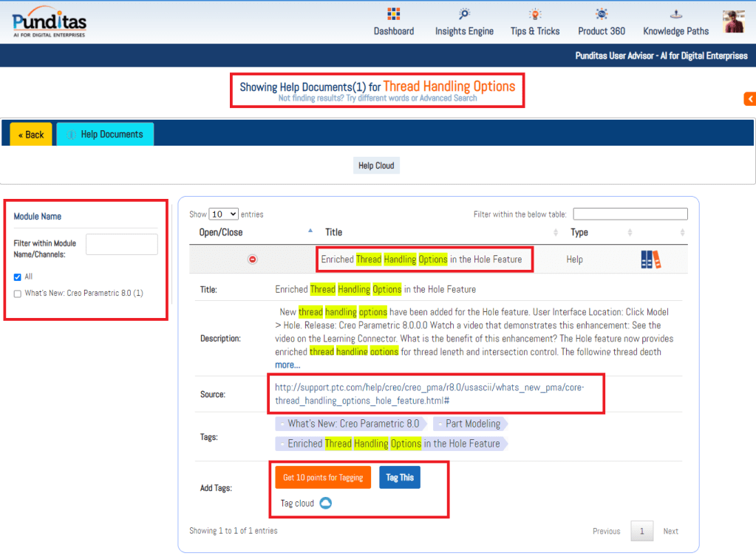Image resolution: width=756 pixels, height=559 pixels.
Task: Click the Tag This button
Action: (x=400, y=478)
